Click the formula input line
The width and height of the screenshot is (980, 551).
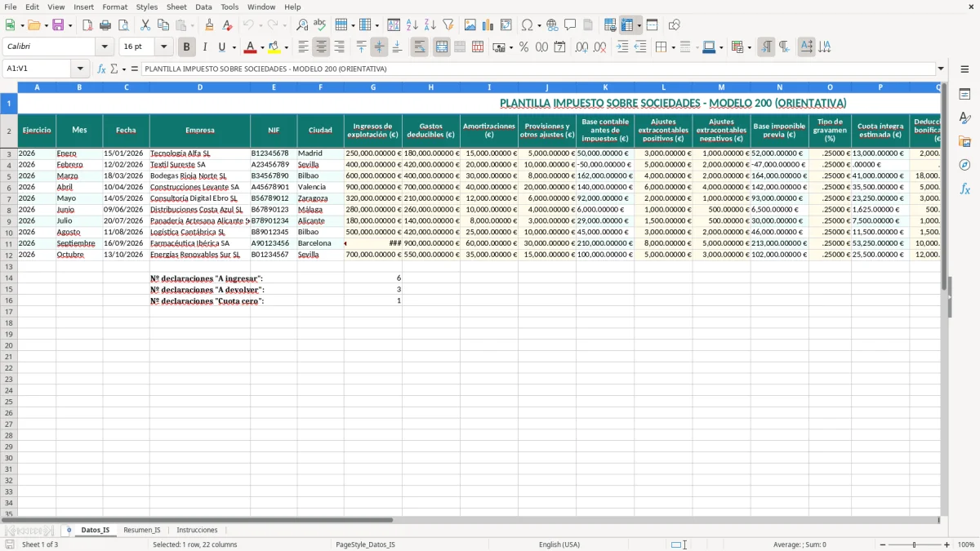pos(538,69)
